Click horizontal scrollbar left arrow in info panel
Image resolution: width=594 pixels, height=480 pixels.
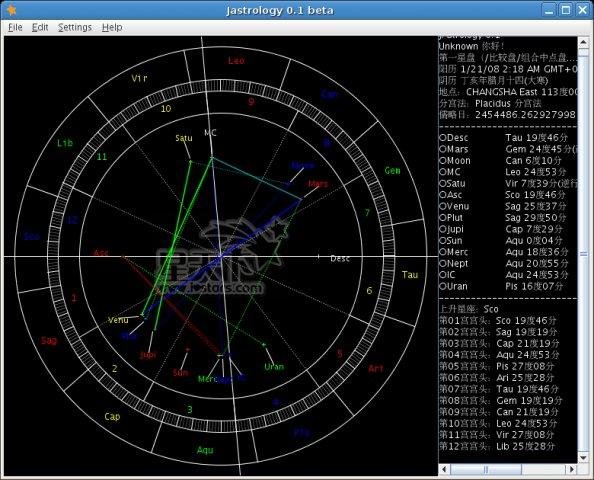tap(444, 470)
